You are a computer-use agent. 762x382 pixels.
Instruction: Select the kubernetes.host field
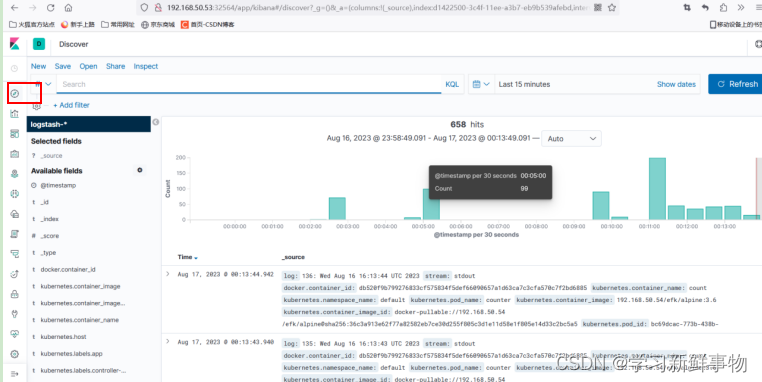tap(63, 336)
